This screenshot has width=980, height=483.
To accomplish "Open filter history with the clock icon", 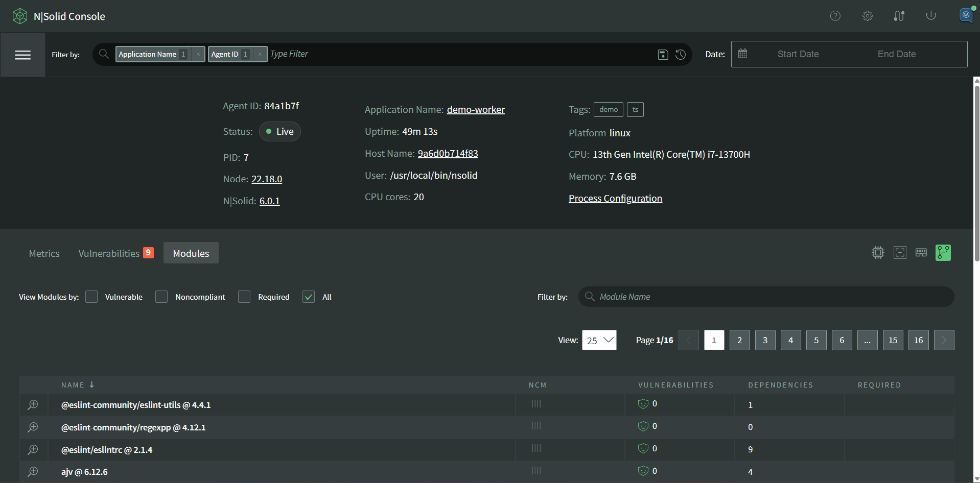I will pos(680,54).
